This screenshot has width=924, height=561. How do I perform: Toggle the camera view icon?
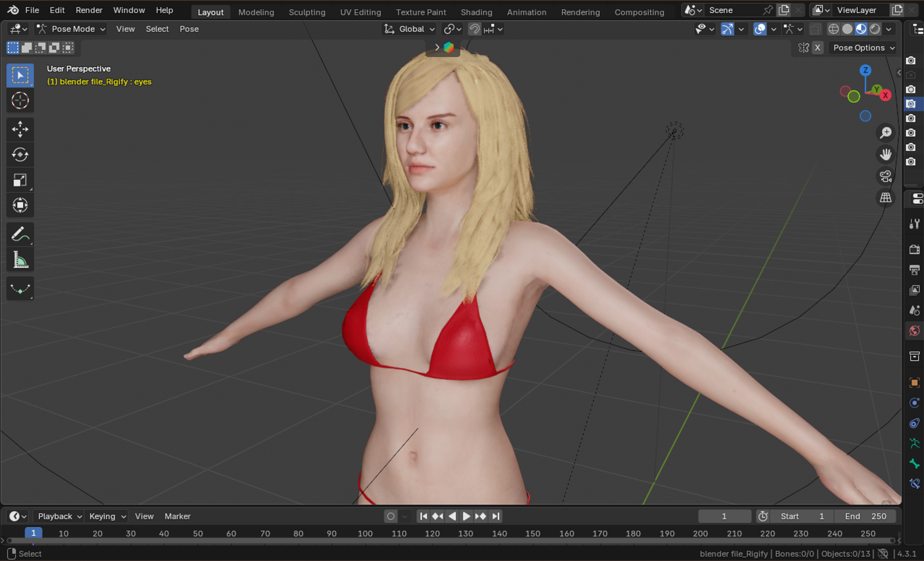[x=886, y=176]
